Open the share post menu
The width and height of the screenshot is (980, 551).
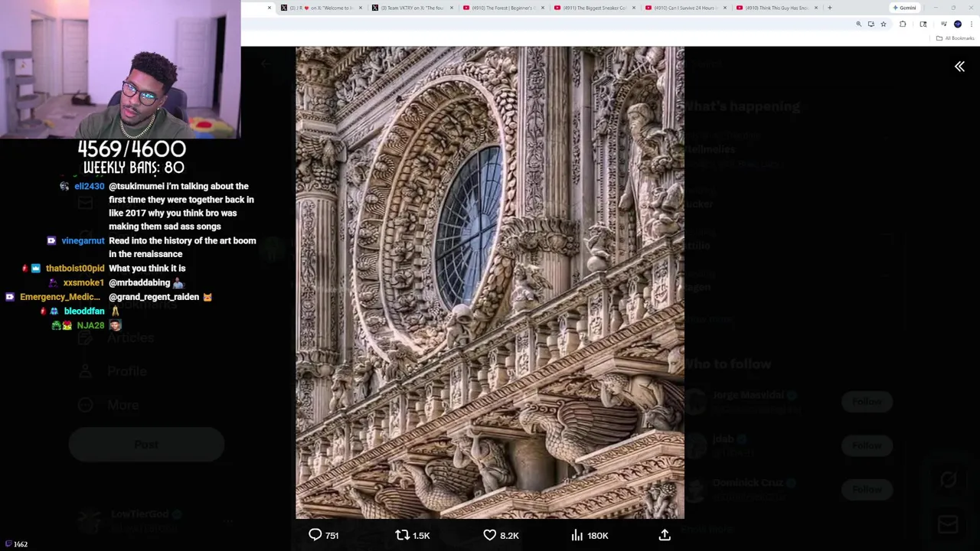coord(665,535)
